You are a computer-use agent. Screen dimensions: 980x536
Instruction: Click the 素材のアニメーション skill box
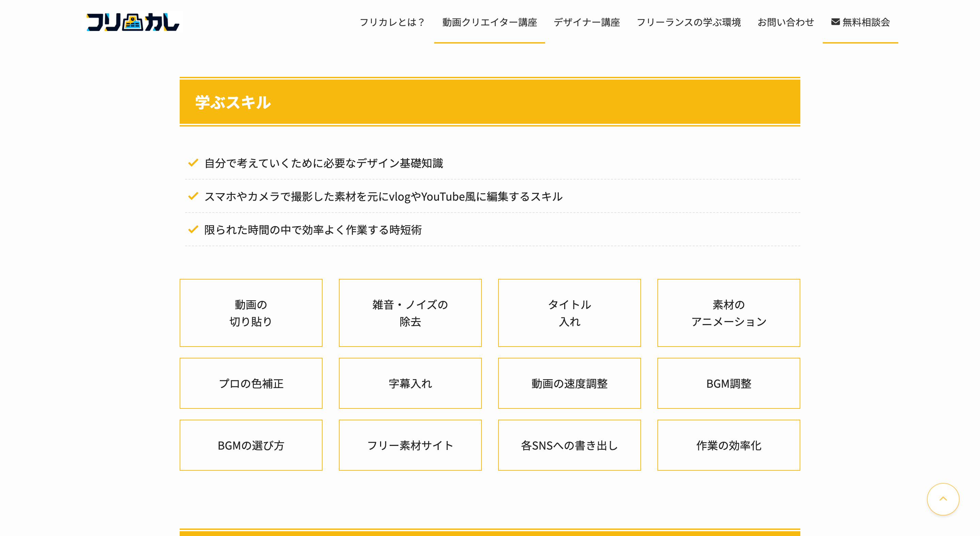pyautogui.click(x=729, y=313)
